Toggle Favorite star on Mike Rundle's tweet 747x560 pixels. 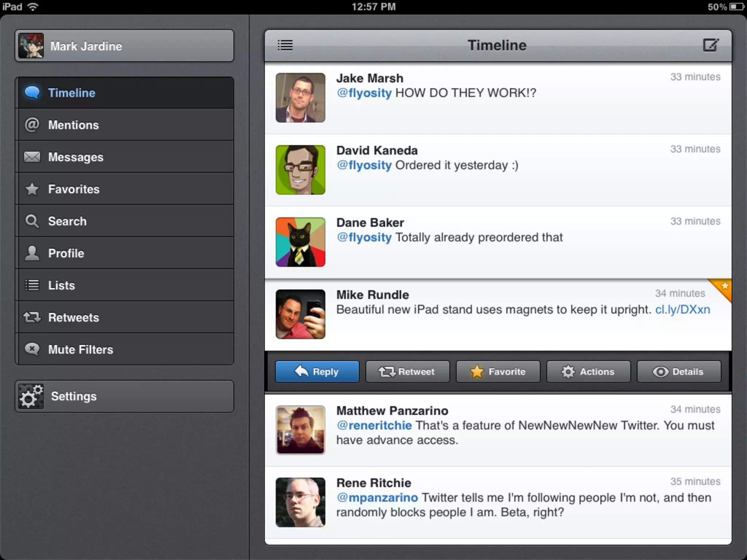[498, 372]
